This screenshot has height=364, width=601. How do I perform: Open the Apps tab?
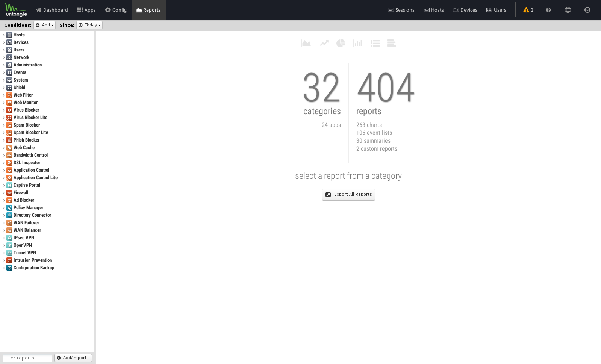(x=86, y=10)
